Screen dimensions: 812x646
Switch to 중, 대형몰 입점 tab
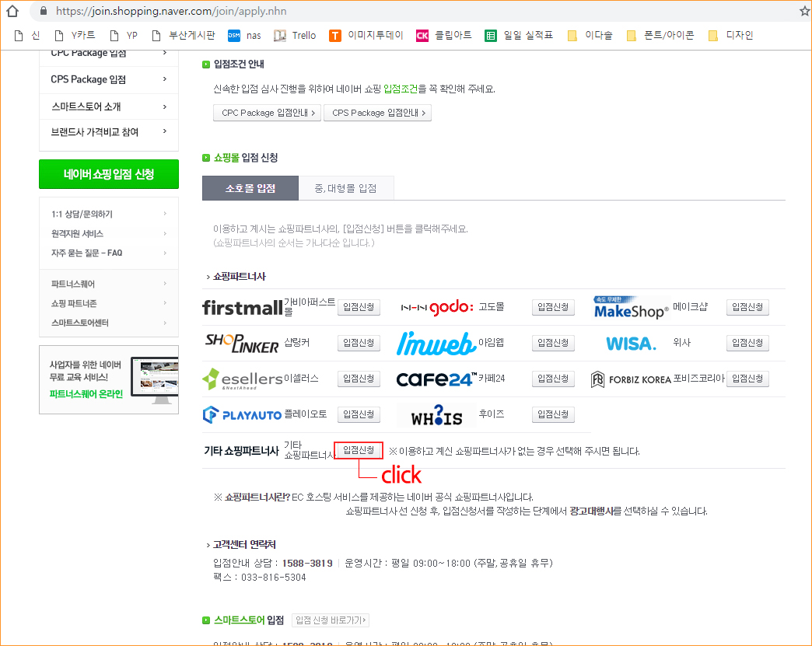click(346, 188)
